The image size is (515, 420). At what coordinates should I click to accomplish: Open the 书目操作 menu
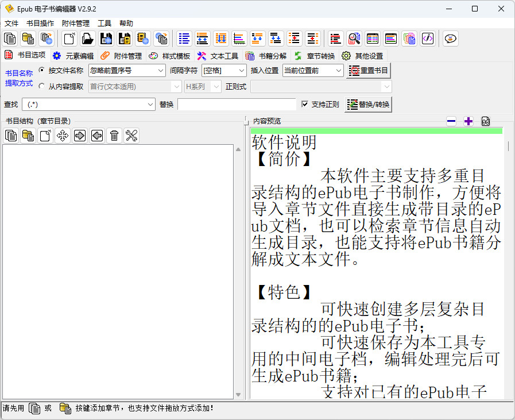40,24
